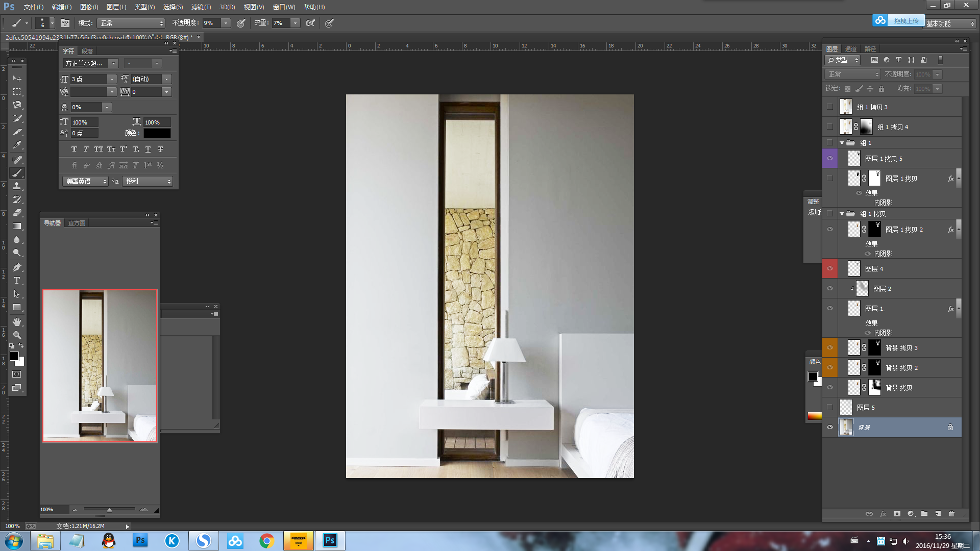Show the 图层 5 layer
The image size is (980, 551).
tap(830, 407)
